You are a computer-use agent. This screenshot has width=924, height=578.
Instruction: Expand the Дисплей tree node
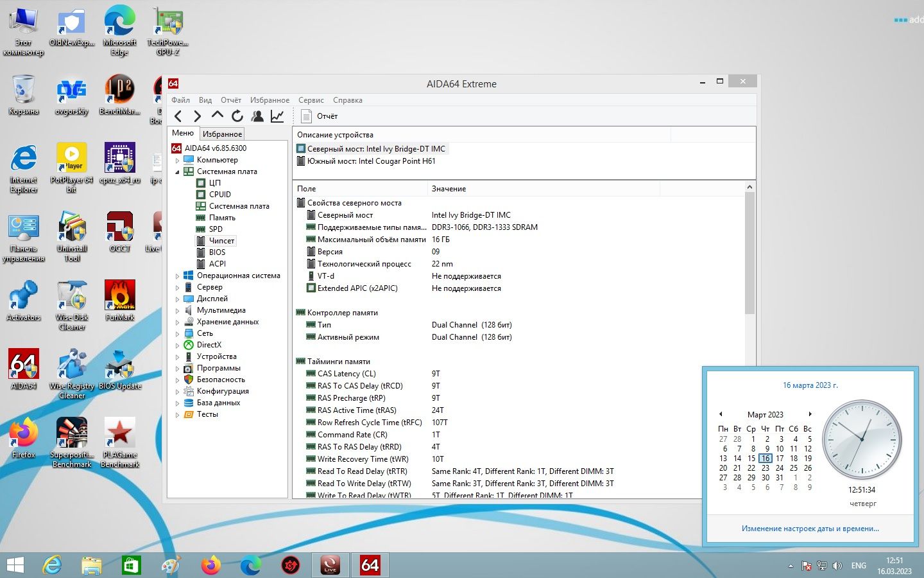pyautogui.click(x=178, y=299)
